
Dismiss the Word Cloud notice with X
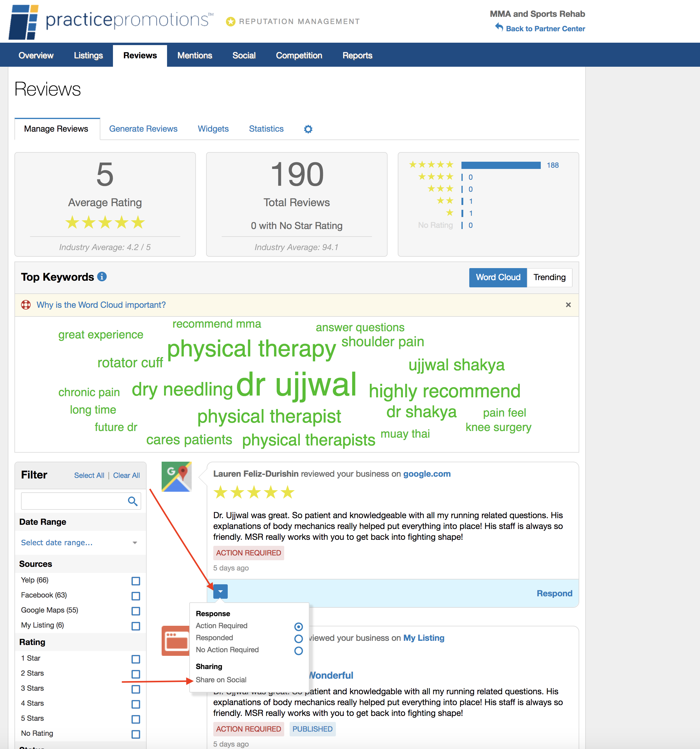click(568, 305)
